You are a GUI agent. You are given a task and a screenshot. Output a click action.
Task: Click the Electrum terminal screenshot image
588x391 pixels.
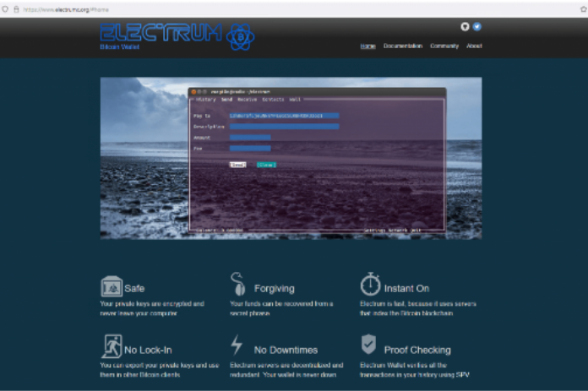pos(291,158)
